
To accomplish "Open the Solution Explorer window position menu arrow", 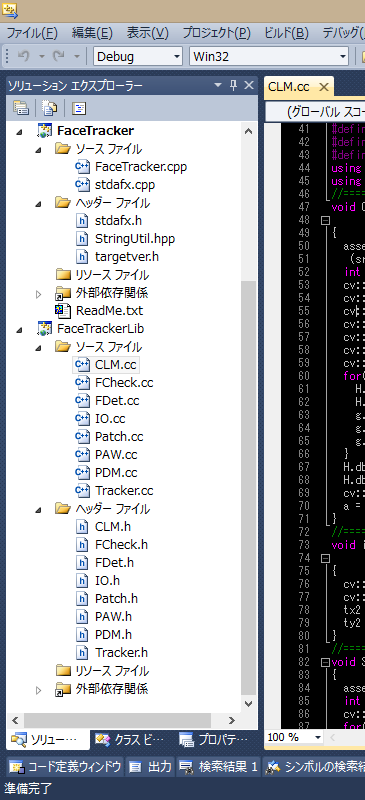I will [218, 85].
